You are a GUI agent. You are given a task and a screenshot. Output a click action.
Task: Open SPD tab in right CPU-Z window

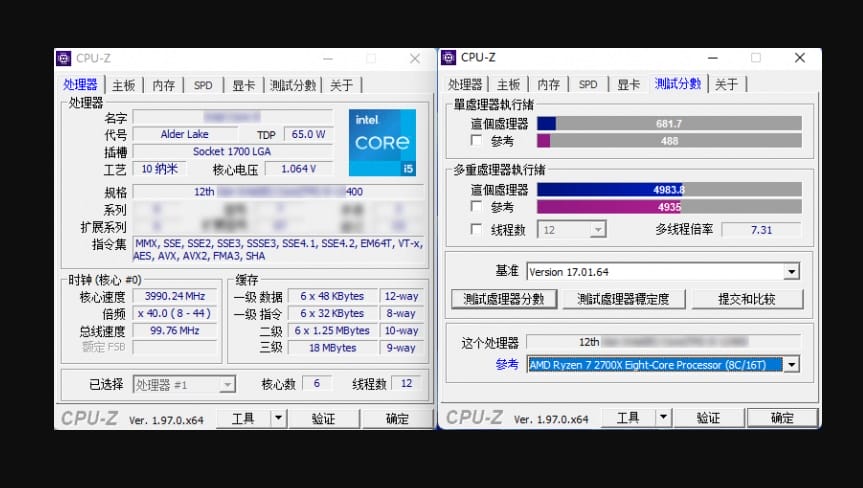coord(588,84)
